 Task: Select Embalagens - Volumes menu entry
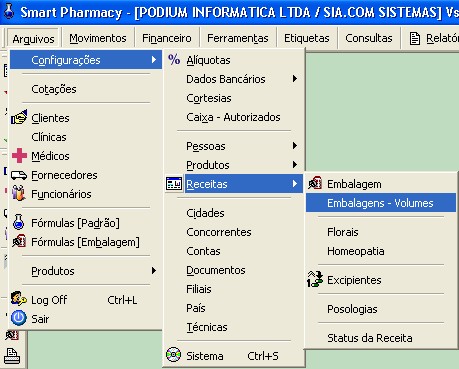(381, 203)
